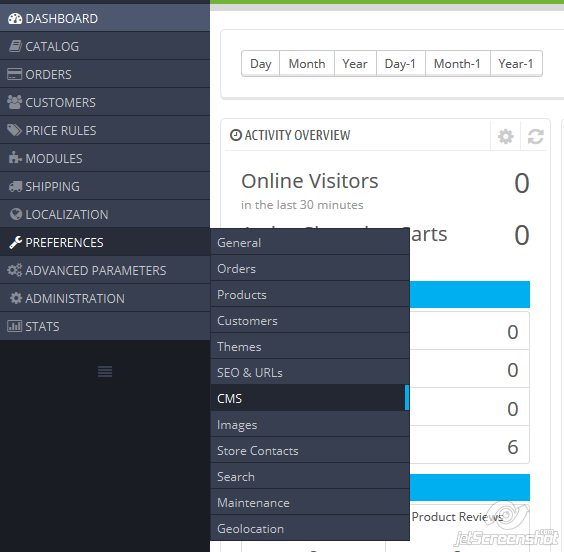Click the Dashboard gauge icon
The image size is (564, 552).
click(x=15, y=19)
